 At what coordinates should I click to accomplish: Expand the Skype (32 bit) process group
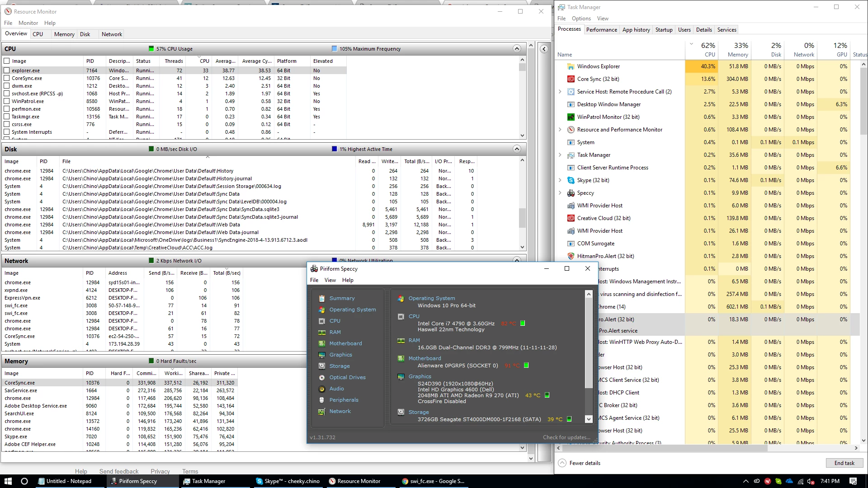click(560, 180)
